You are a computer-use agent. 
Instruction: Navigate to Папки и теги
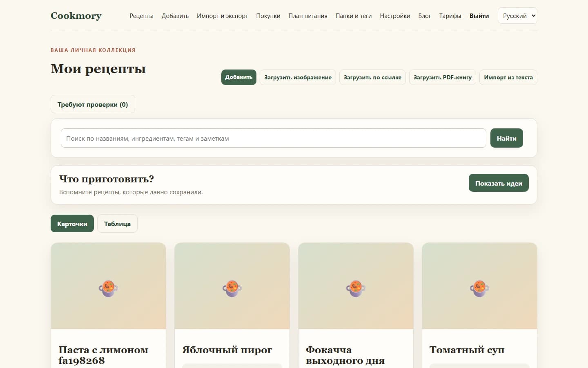(x=354, y=16)
